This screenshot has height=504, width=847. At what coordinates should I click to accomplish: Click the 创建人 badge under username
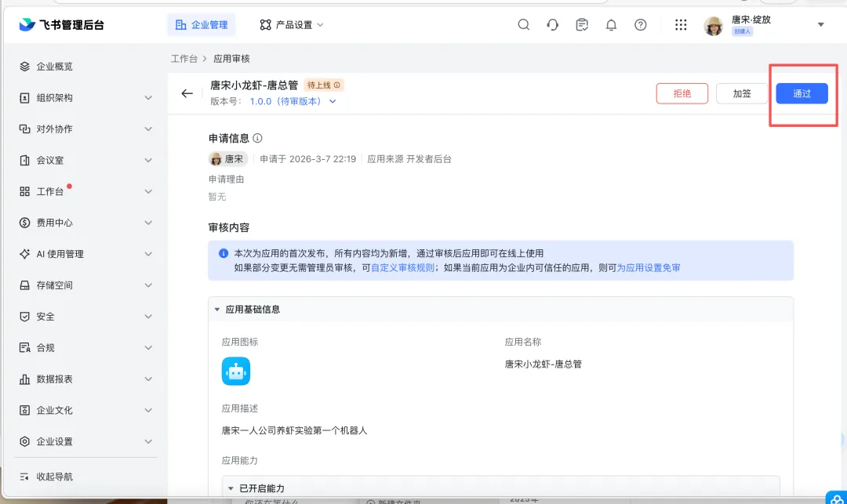742,31
